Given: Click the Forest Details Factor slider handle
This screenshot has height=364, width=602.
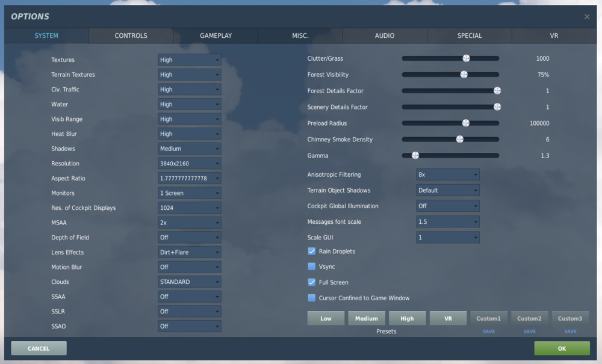Looking at the screenshot, I should [x=497, y=91].
